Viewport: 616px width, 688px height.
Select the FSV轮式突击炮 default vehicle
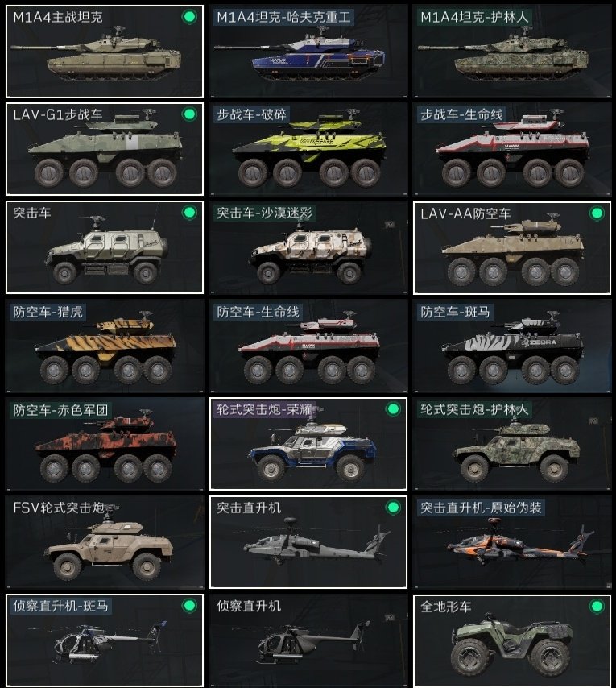pyautogui.click(x=105, y=542)
